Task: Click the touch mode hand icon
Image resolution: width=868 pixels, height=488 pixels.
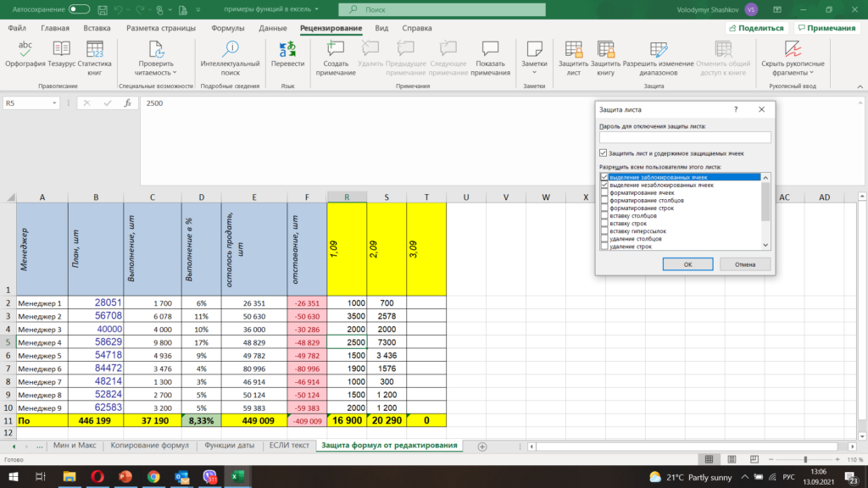Action: 159,9
